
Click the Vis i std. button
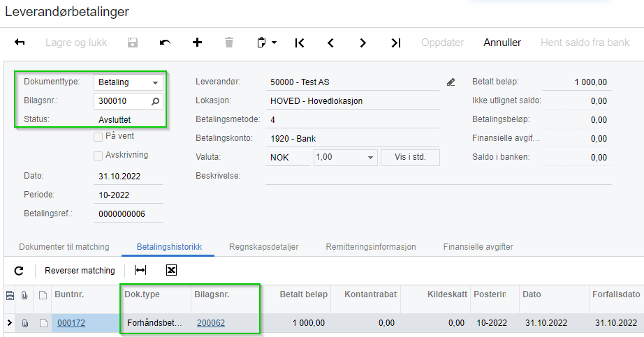[410, 157]
